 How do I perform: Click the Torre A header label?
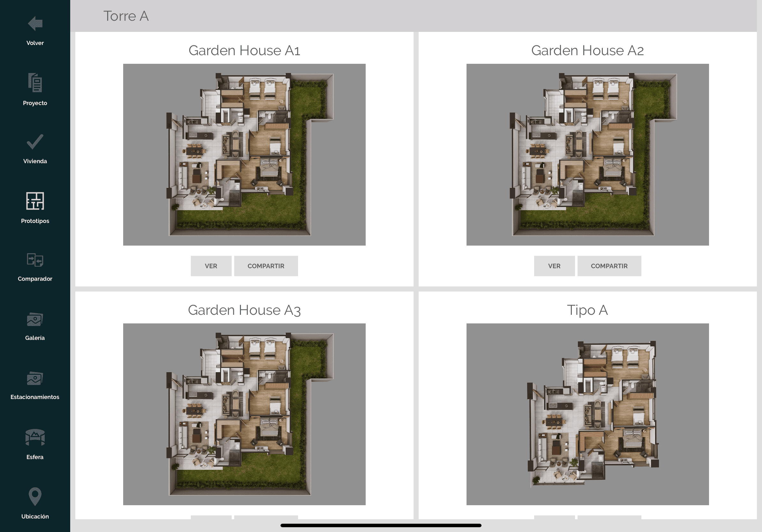tap(126, 16)
